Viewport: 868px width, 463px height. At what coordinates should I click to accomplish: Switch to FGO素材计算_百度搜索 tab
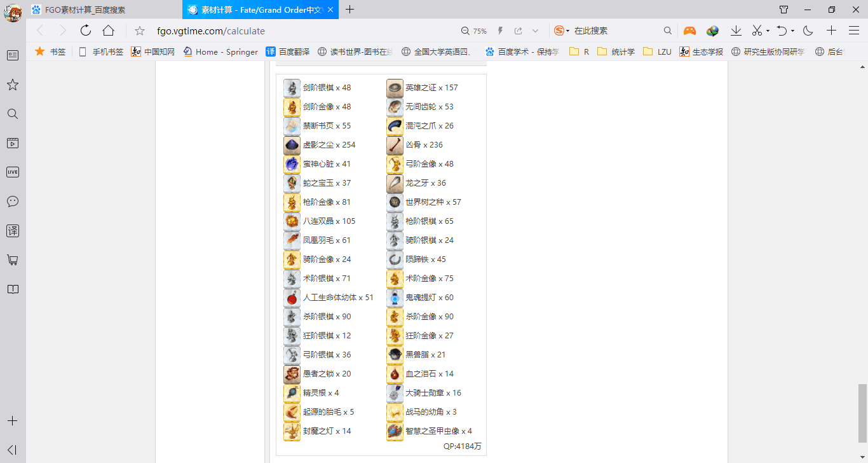(x=104, y=10)
